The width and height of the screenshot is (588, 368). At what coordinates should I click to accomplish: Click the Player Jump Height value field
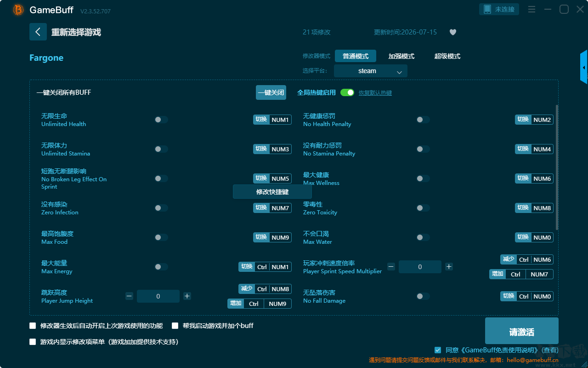coord(158,296)
